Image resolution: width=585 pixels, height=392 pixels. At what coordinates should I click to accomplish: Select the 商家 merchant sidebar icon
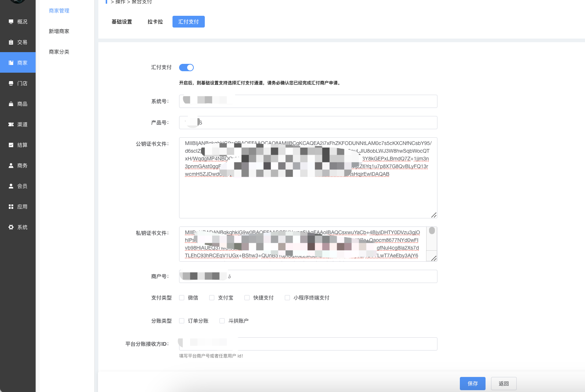[x=11, y=63]
